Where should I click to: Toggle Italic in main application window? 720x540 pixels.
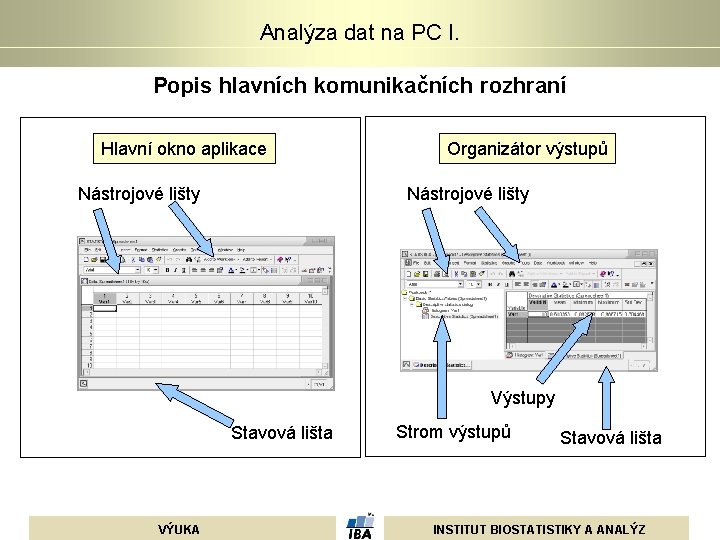[175, 270]
